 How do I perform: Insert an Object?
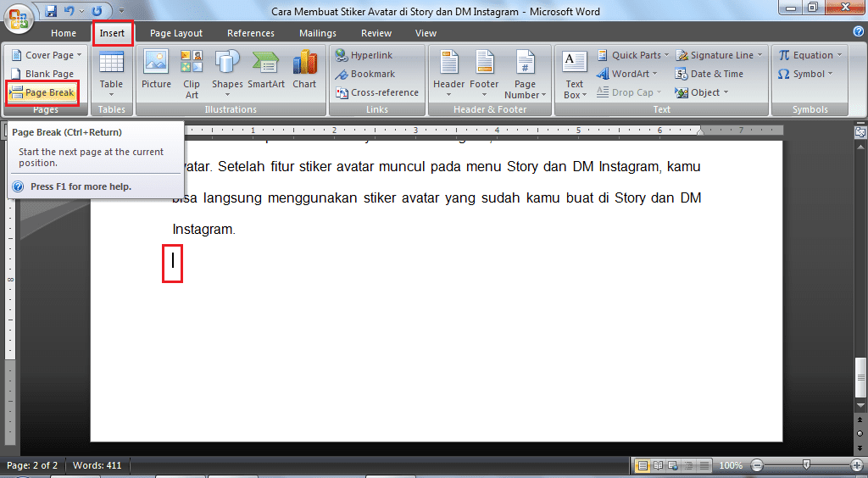(701, 92)
